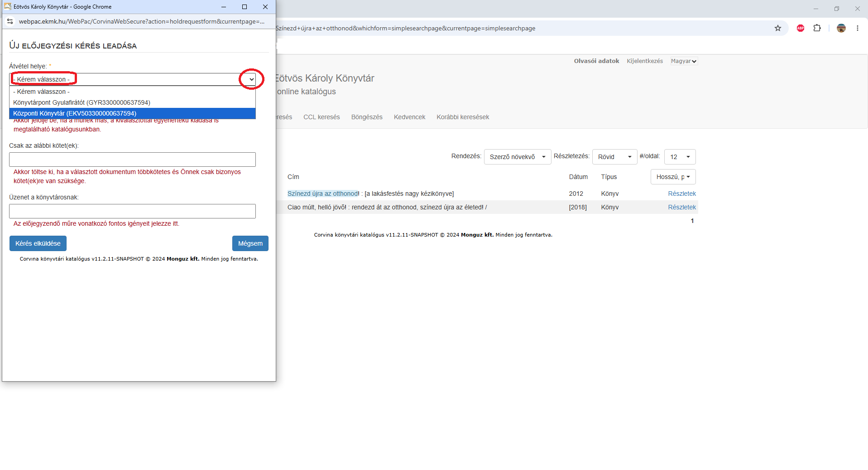Focus the Üzenet a könyvtárosnak field
868x470 pixels.
tap(132, 211)
